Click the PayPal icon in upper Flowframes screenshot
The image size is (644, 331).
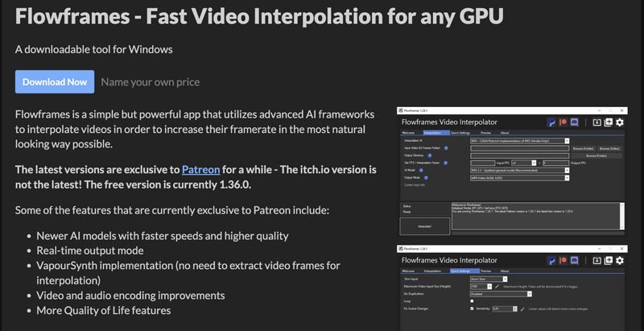[551, 122]
